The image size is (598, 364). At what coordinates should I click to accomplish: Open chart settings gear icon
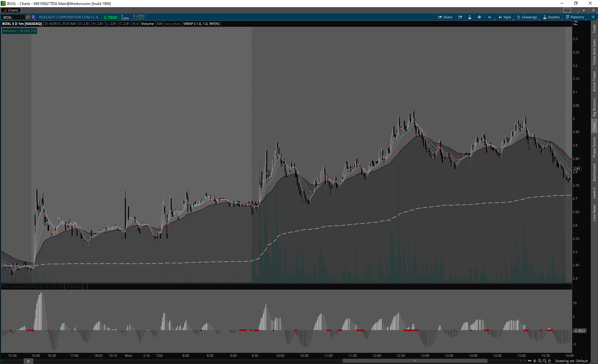479,17
